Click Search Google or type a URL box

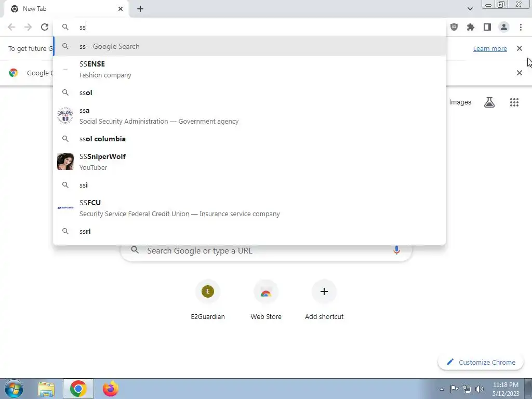267,251
